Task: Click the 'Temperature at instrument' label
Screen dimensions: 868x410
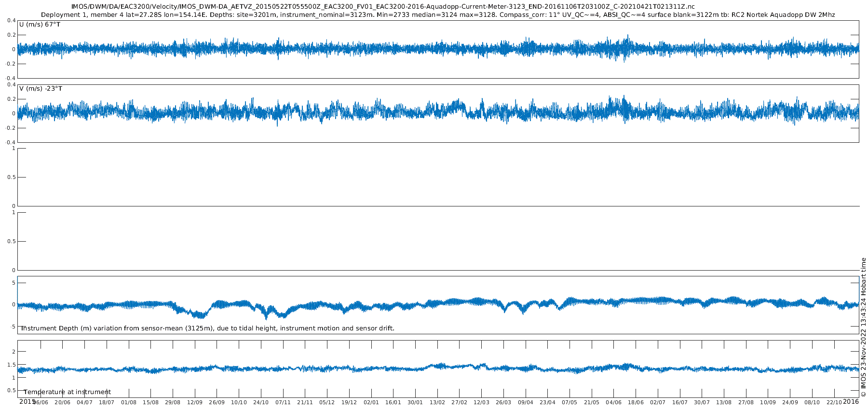Action: click(67, 392)
